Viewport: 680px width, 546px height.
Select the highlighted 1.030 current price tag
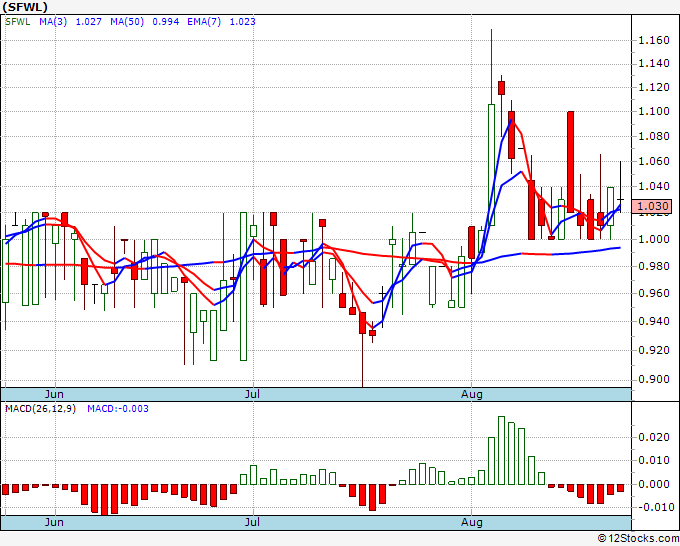(653, 206)
